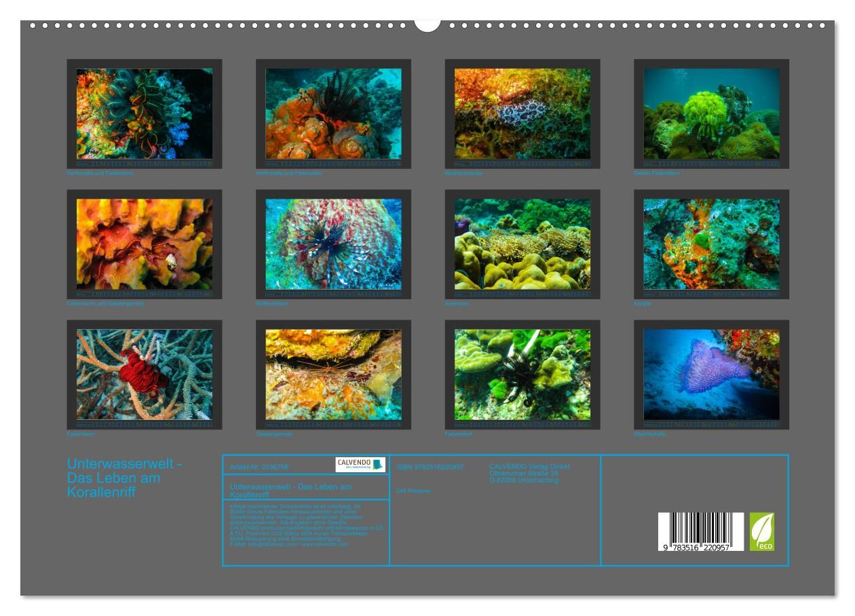Open the red feather star on coral photo
855x616 pixels.
click(145, 374)
